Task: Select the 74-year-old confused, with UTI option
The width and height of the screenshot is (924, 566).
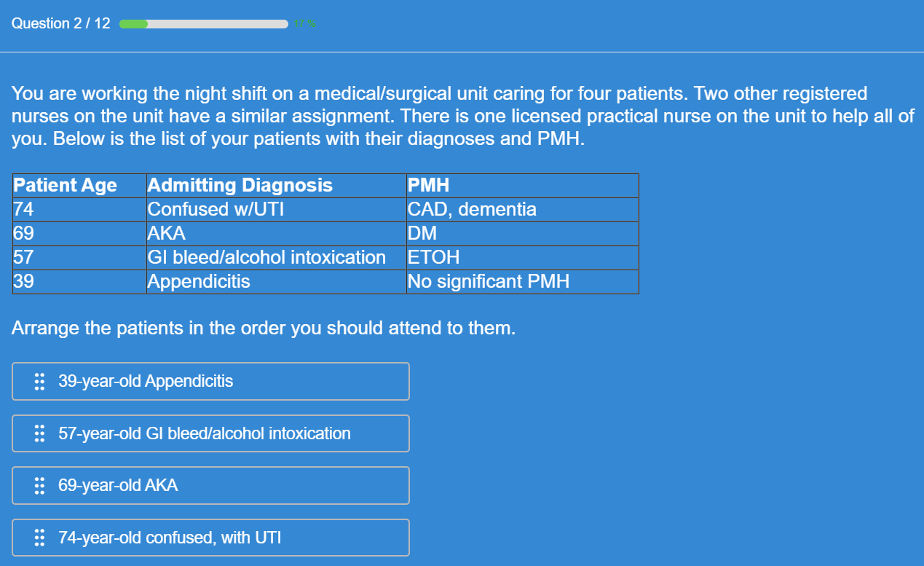Action: pyautogui.click(x=210, y=538)
